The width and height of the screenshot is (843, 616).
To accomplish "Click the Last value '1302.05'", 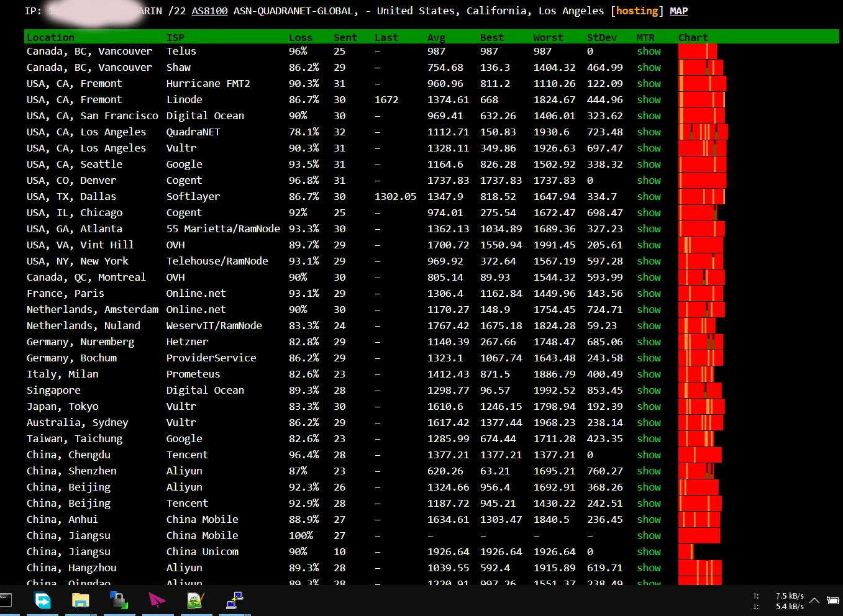I will 395,197.
